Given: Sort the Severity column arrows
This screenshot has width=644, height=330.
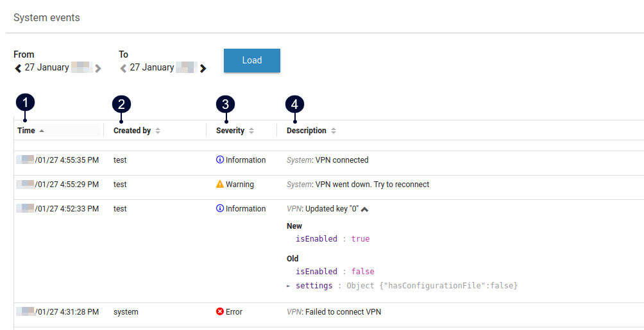Looking at the screenshot, I should click(x=251, y=131).
